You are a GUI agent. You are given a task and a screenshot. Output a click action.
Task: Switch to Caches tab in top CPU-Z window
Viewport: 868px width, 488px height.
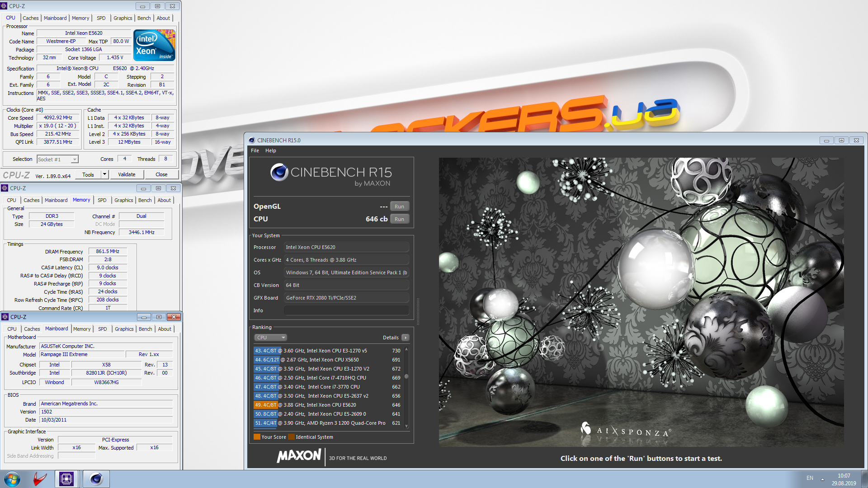(30, 18)
